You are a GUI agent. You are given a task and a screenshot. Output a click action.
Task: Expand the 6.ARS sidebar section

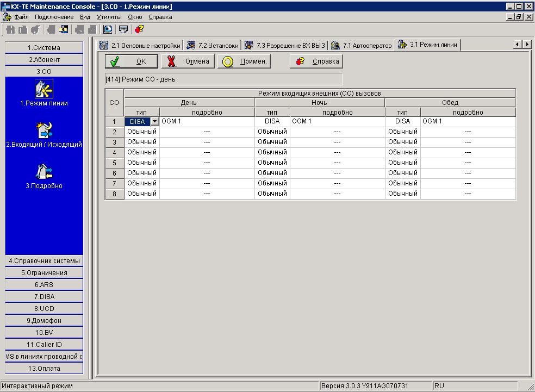(44, 285)
